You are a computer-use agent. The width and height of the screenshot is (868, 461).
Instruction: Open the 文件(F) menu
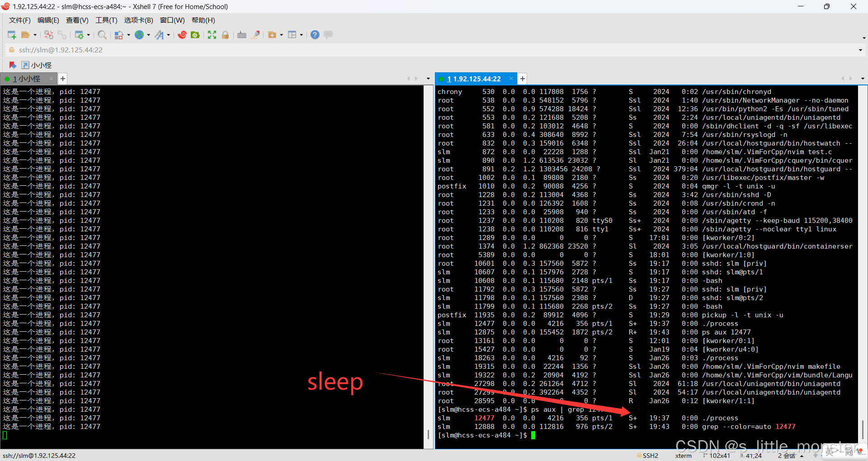[19, 20]
